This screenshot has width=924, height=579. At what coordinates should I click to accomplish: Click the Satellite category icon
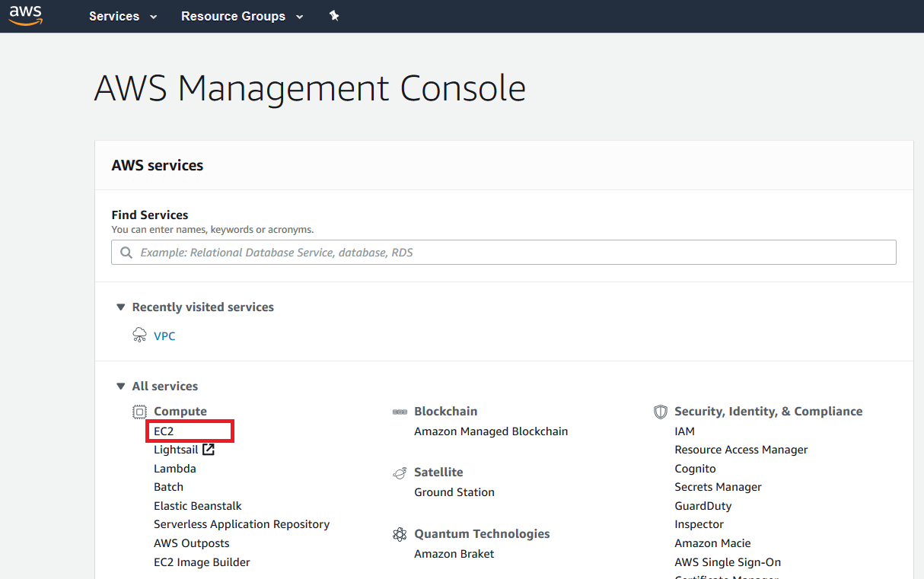click(x=400, y=472)
